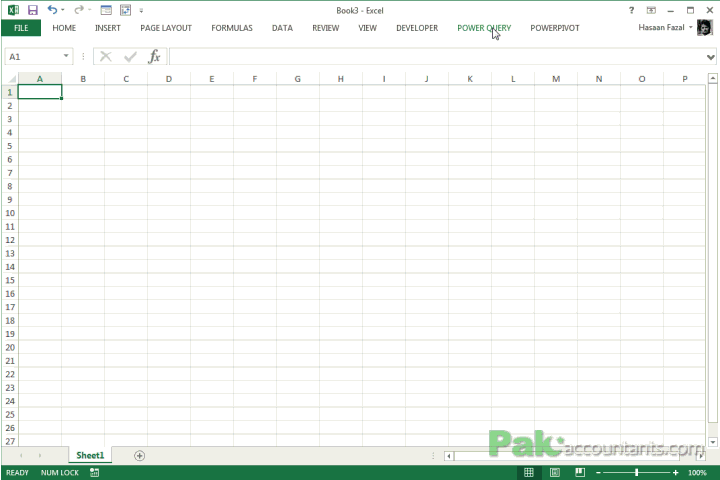Screen dimensions: 720x480
Task: Click cell A1
Action: point(40,92)
